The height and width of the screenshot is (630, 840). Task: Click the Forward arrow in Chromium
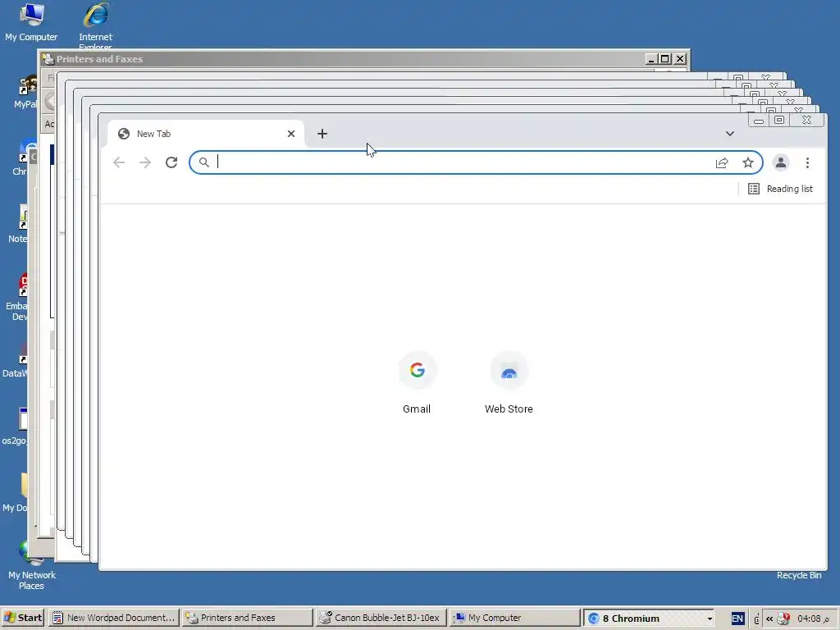[145, 162]
